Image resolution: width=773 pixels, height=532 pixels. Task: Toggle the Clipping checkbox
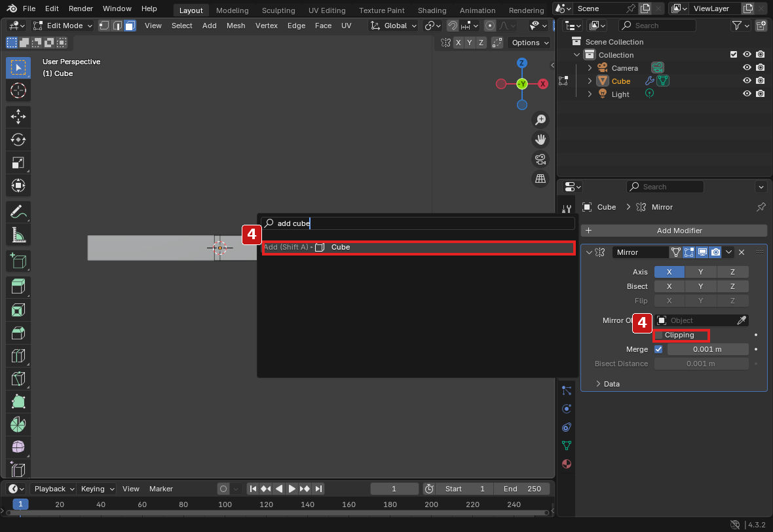point(659,335)
